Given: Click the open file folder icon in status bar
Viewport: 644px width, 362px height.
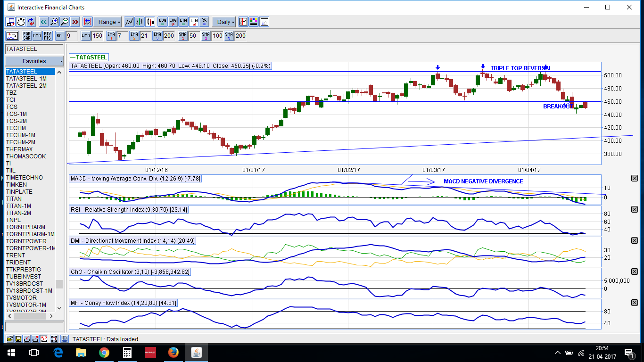Looking at the screenshot, I should coord(10,339).
